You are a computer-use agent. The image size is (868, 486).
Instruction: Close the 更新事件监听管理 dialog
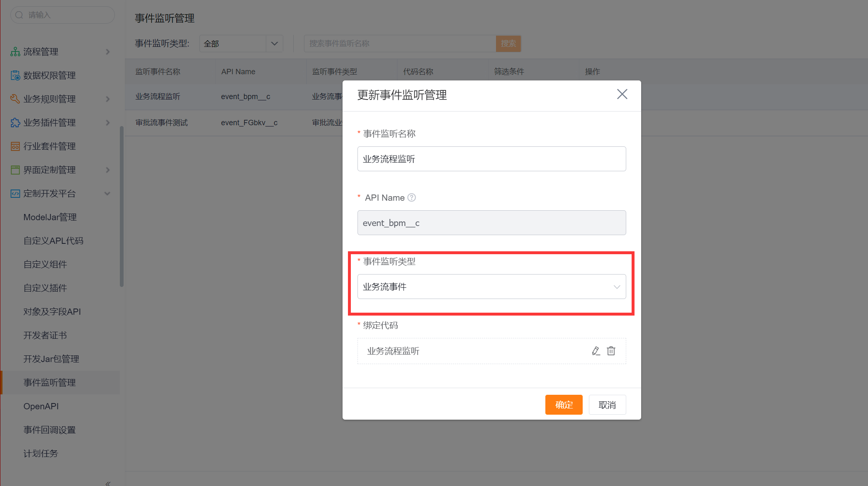(622, 94)
